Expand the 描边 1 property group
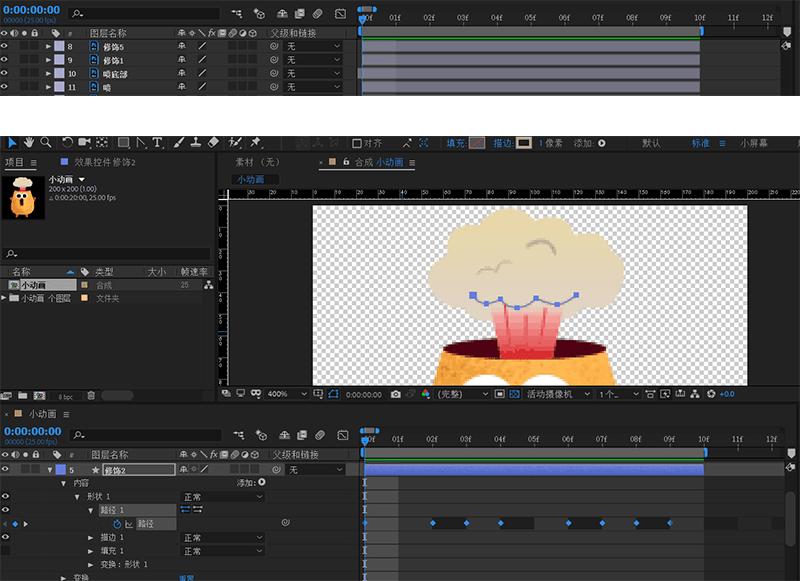800x581 pixels. (92, 538)
